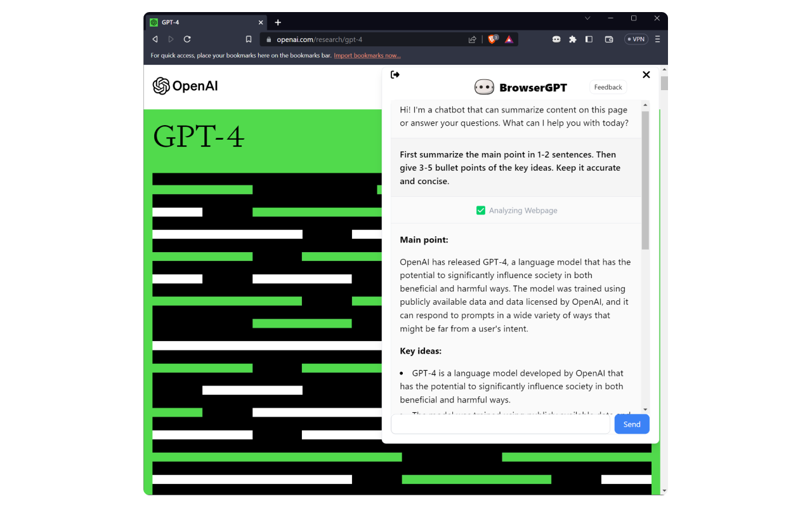
Task: Open Brave Shields lion icon
Action: [x=493, y=39]
